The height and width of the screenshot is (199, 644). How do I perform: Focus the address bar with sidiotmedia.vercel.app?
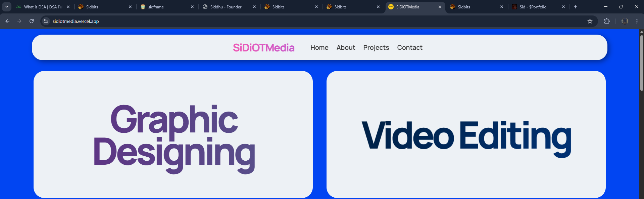(x=319, y=21)
